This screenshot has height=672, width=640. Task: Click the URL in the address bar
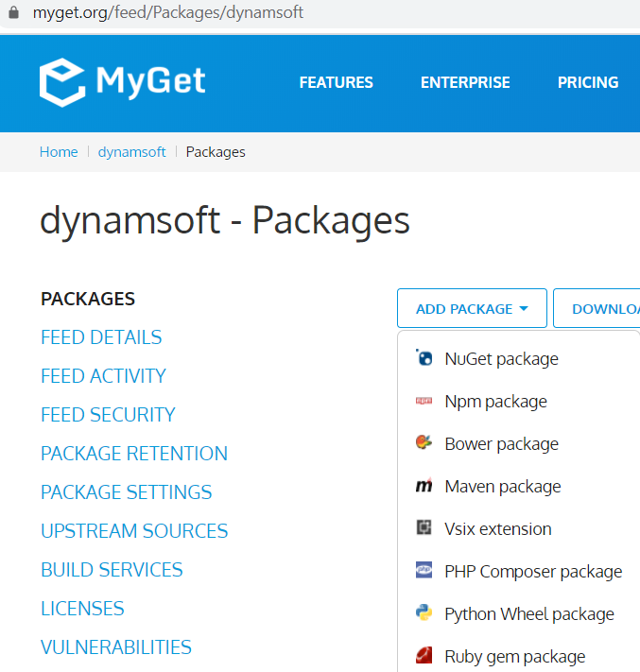pyautogui.click(x=168, y=14)
